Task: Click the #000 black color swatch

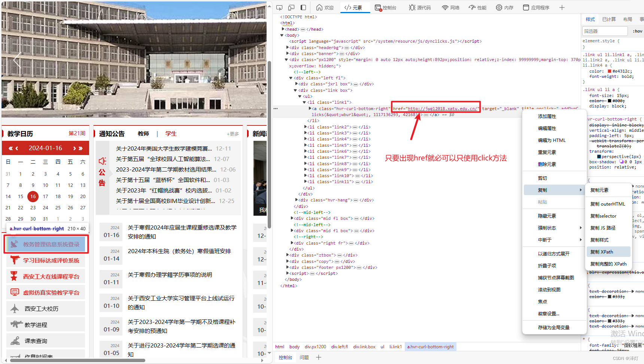Action: (x=610, y=101)
